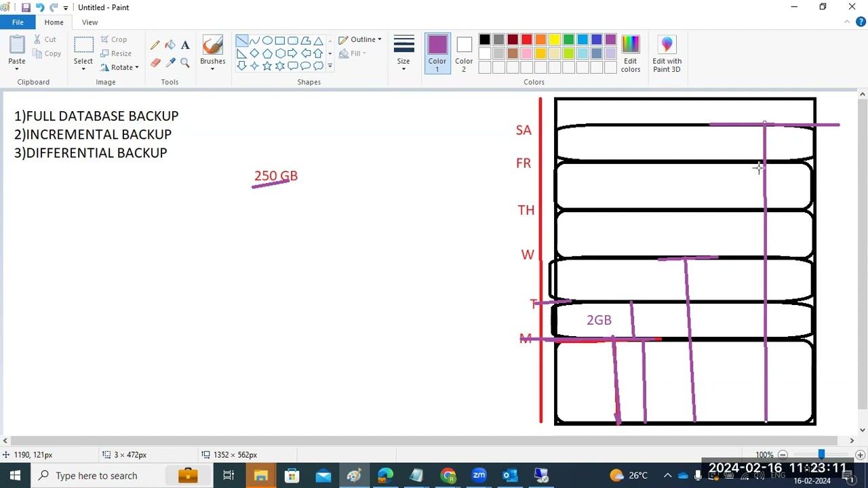Image resolution: width=868 pixels, height=488 pixels.
Task: Switch to the Home tab
Action: coord(54,22)
